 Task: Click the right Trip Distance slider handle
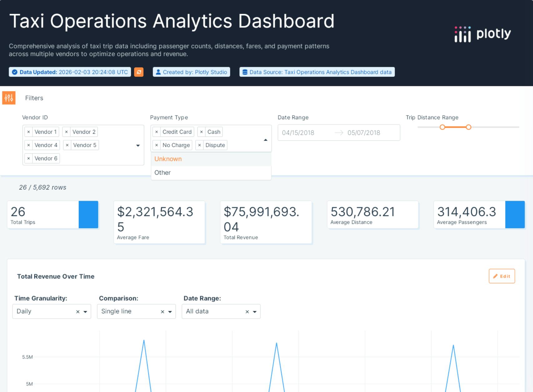pyautogui.click(x=468, y=127)
